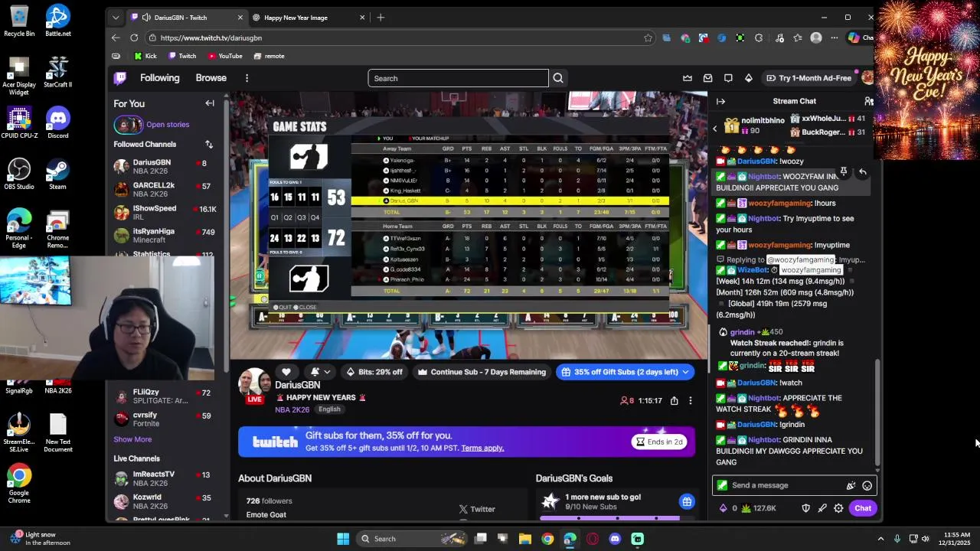Click the chat panel scrollbar
The height and width of the screenshot is (551, 980).
coord(877,413)
